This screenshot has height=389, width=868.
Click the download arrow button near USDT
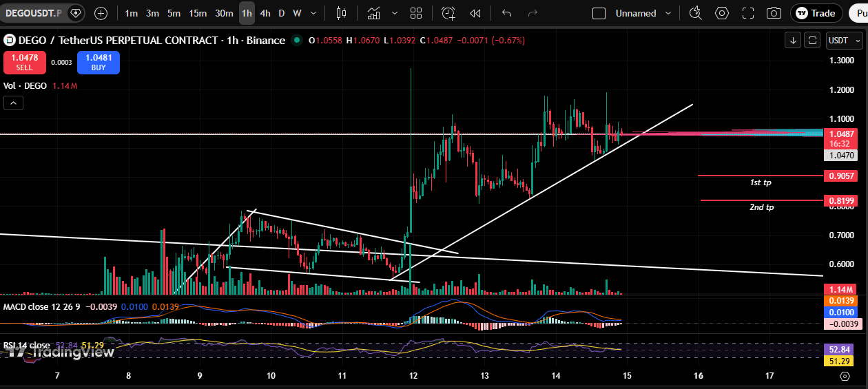point(793,41)
